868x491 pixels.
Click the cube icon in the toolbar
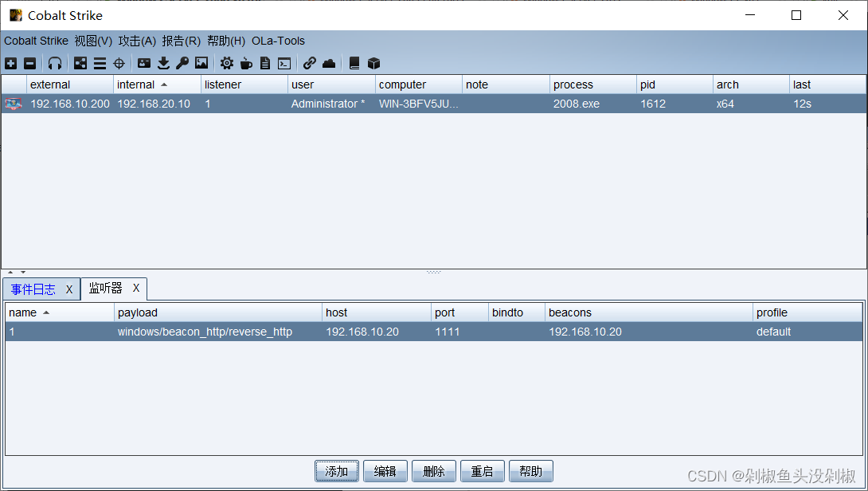(x=373, y=63)
